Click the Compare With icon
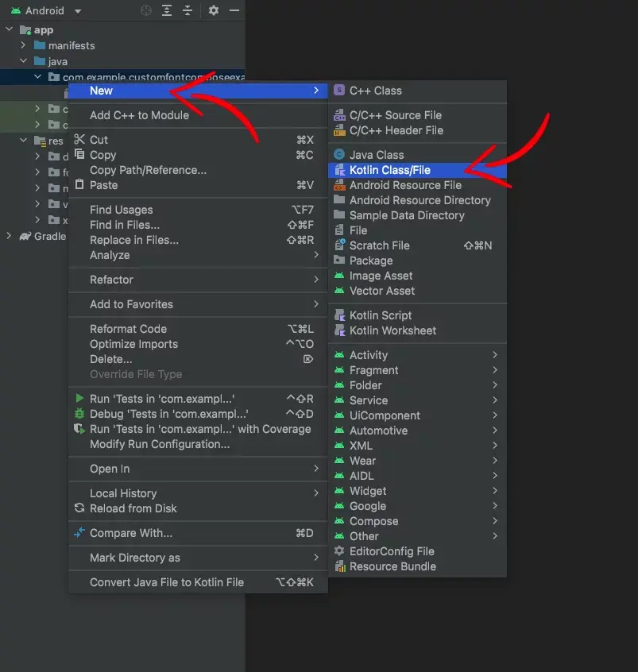638x672 pixels. click(x=79, y=532)
